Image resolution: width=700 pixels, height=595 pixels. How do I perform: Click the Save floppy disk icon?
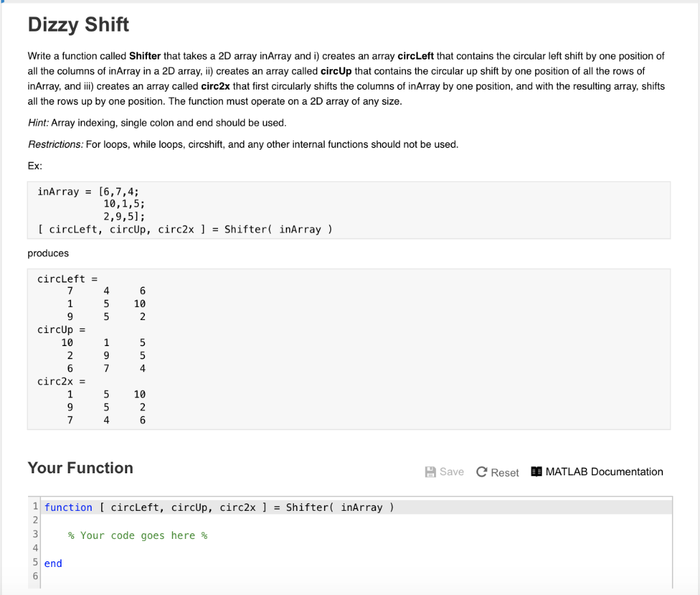[x=431, y=472]
